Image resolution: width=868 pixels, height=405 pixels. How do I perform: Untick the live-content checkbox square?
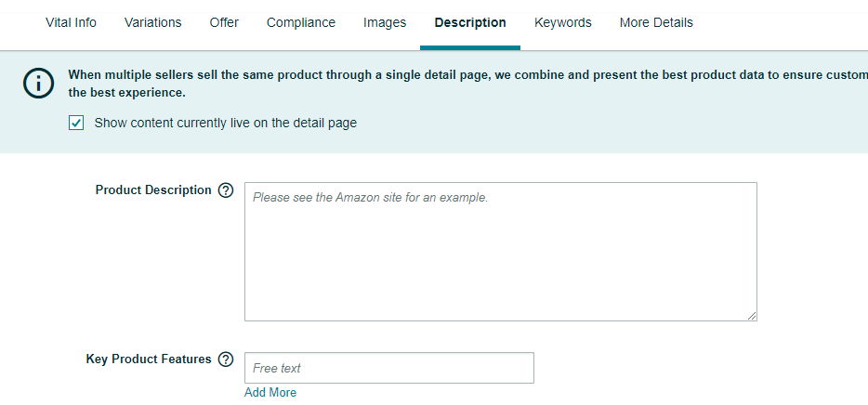click(76, 123)
